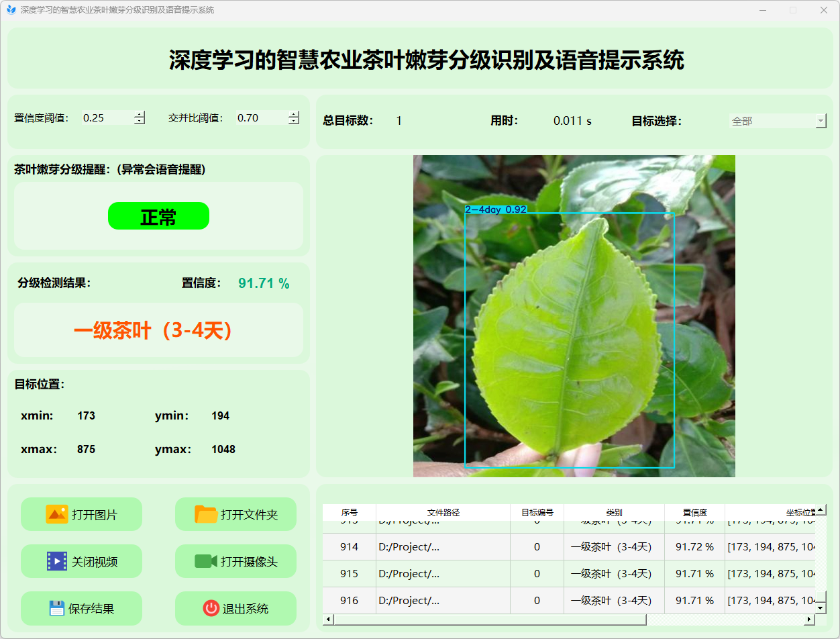Select the 置信度阈值 value field 0.25
The image size is (840, 639).
point(106,118)
